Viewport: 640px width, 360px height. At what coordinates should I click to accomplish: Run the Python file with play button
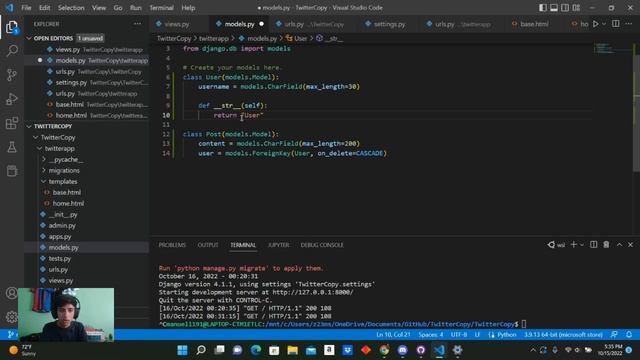596,24
